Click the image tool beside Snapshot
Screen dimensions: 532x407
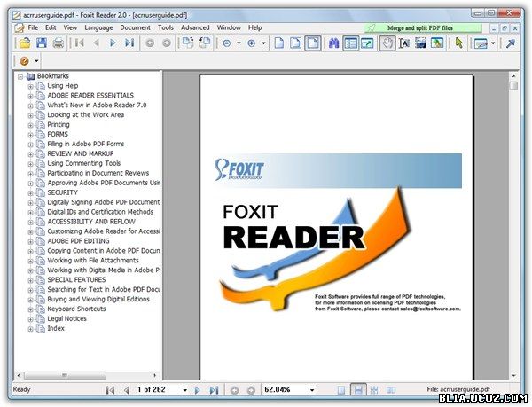[437, 43]
